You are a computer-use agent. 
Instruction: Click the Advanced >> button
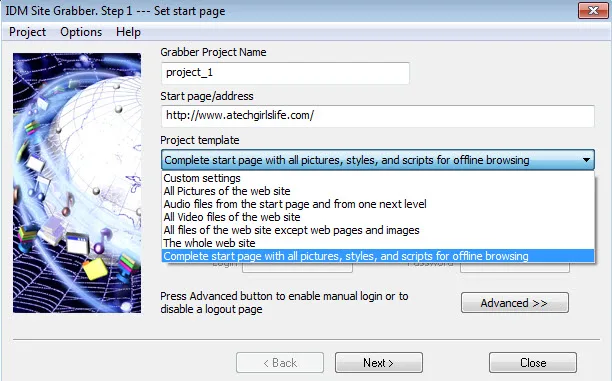[514, 303]
